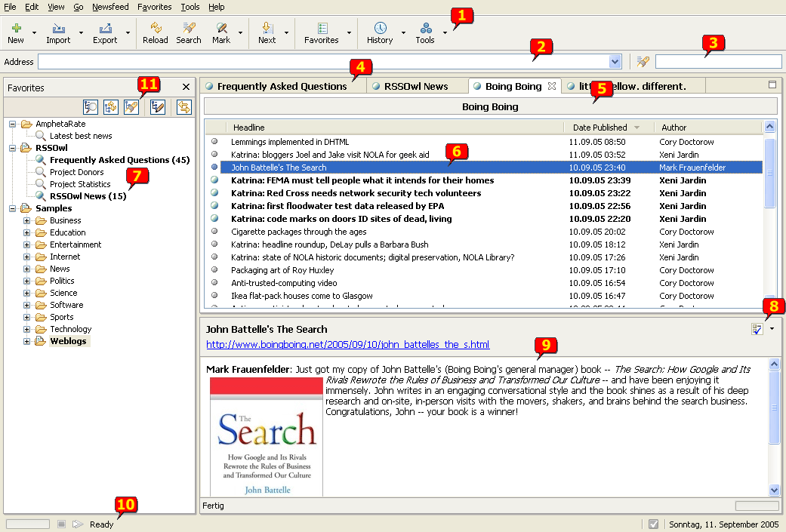
Task: Open the History dropdown arrow
Action: tap(403, 32)
